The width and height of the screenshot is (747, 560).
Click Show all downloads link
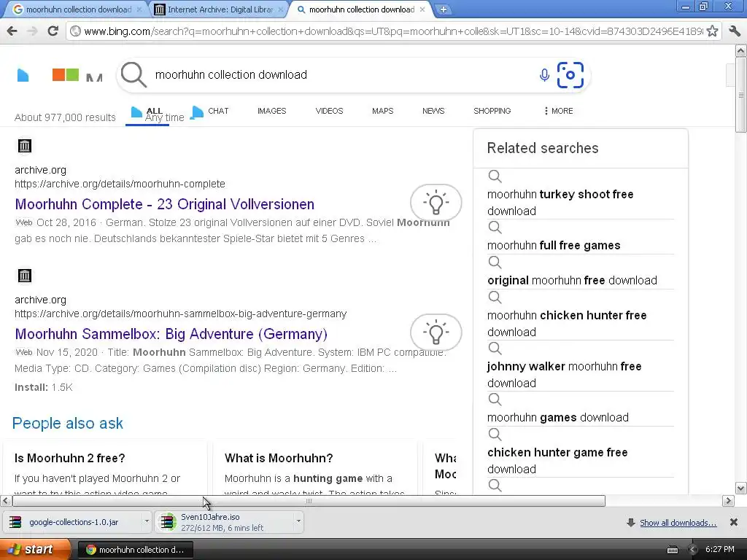[678, 523]
